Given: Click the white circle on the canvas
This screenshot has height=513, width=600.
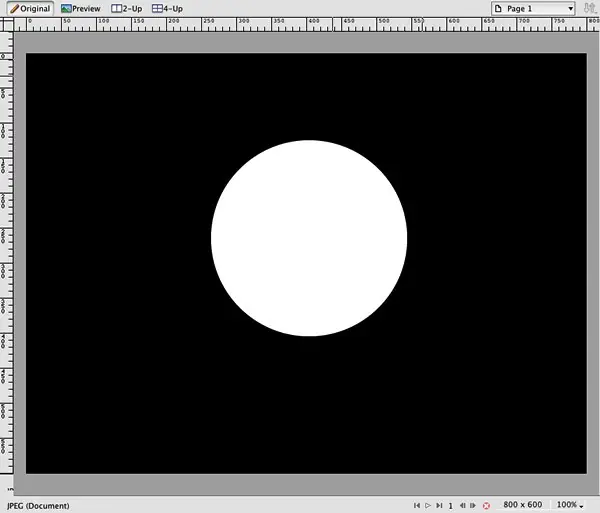Looking at the screenshot, I should [309, 238].
